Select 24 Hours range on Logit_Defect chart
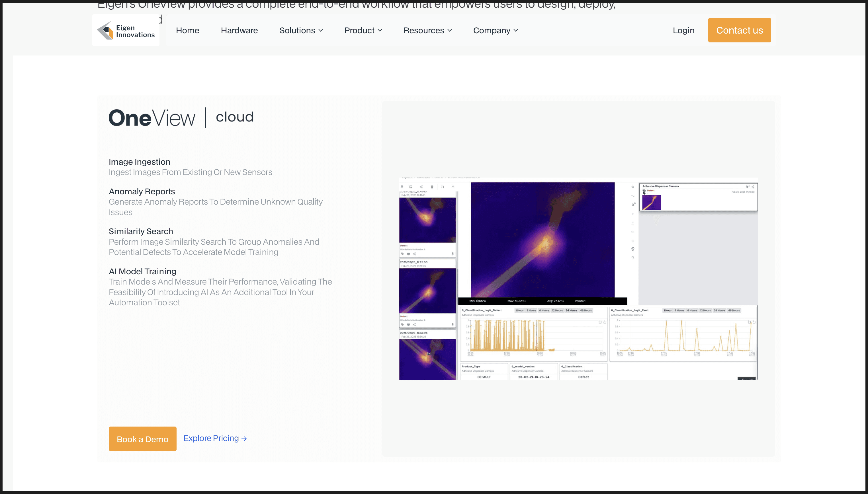 click(571, 310)
